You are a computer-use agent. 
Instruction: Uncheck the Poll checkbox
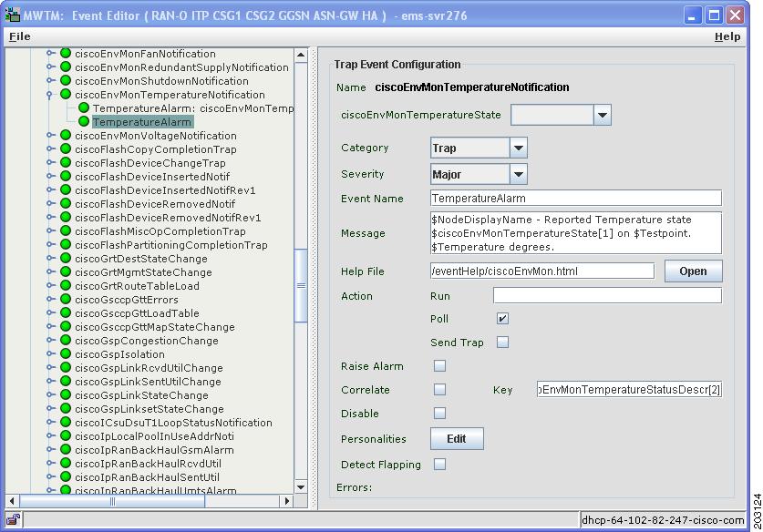point(502,319)
